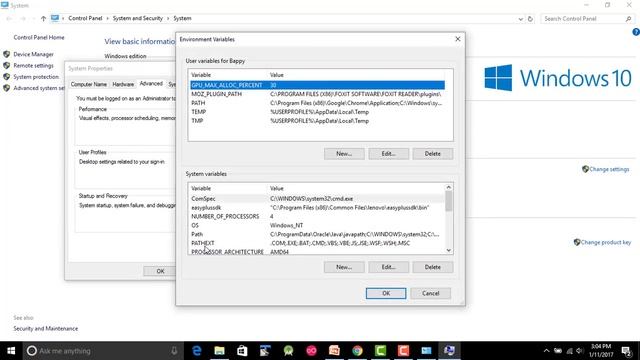This screenshot has height=360, width=640.
Task: Select the TEMP user variable row
Action: click(x=318, y=112)
